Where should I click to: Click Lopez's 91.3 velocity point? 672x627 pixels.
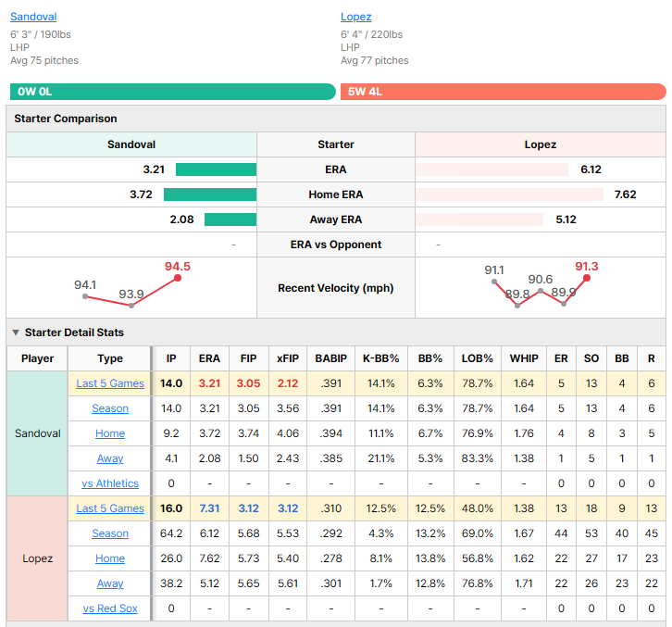click(587, 278)
